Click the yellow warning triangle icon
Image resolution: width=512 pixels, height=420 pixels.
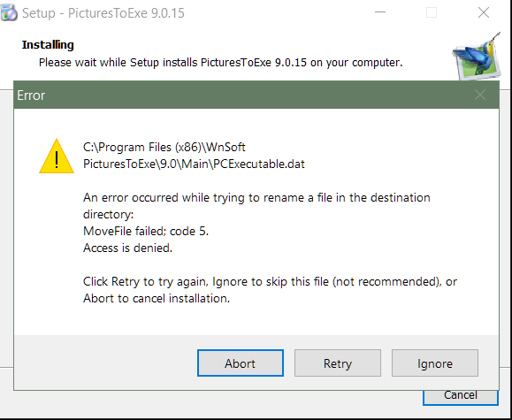[57, 157]
